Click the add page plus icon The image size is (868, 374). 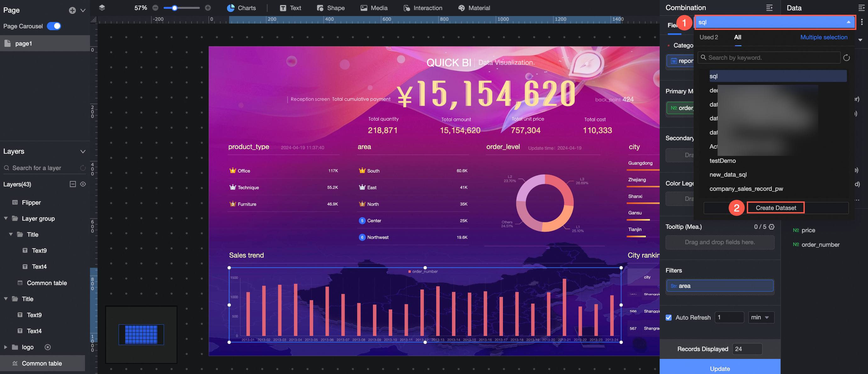pos(72,10)
